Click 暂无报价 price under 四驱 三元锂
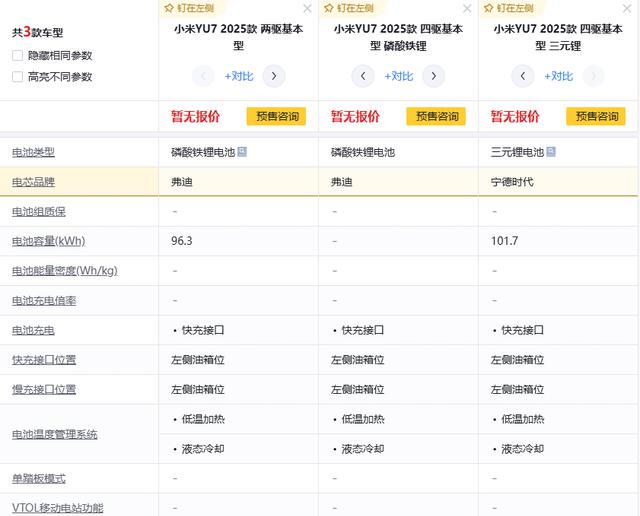The image size is (640, 516). coord(515,117)
